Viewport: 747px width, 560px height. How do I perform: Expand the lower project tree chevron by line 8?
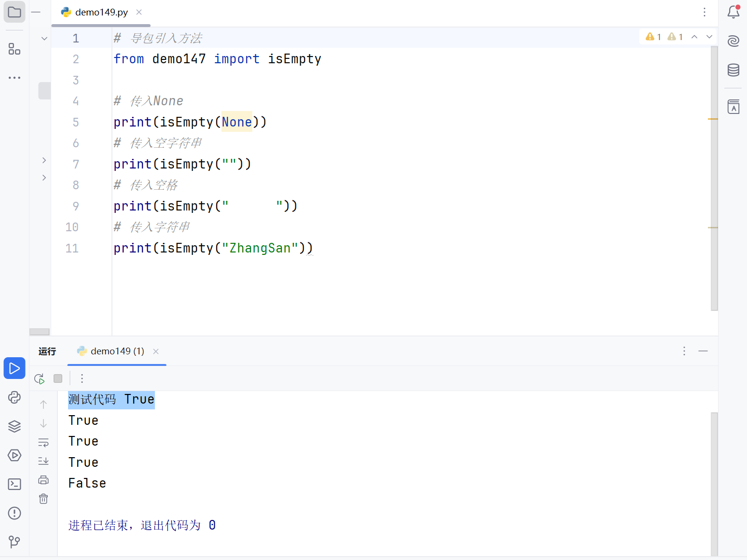pyautogui.click(x=44, y=178)
